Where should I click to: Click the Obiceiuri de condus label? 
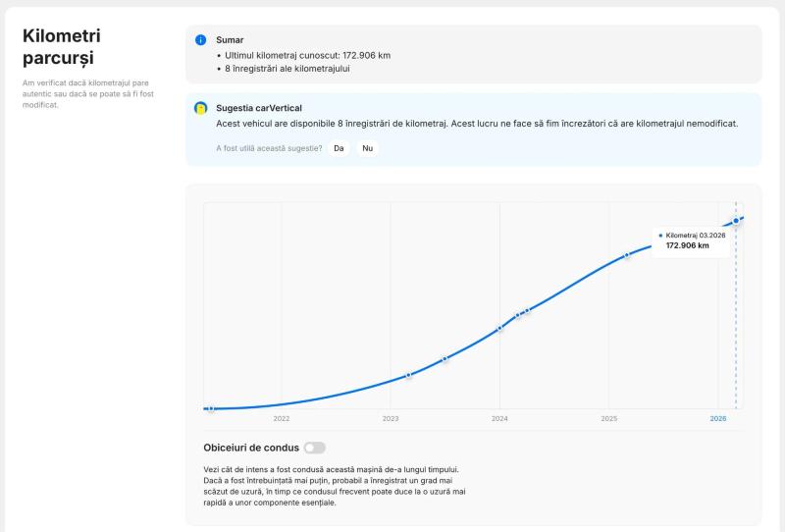251,448
